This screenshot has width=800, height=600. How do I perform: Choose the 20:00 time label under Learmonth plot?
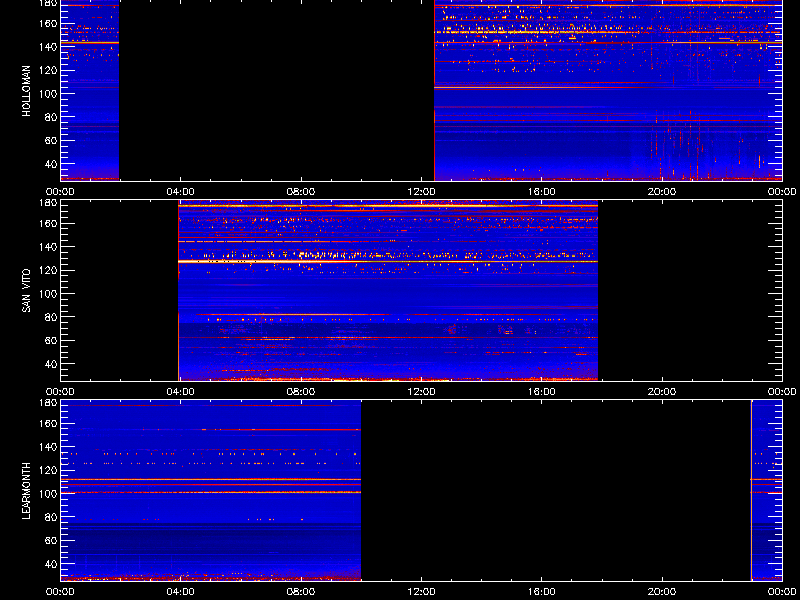(662, 592)
